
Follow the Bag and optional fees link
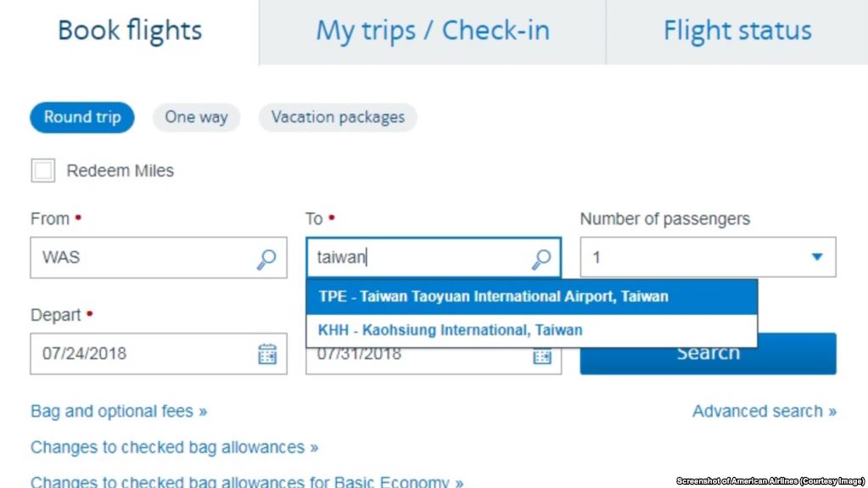coord(119,412)
